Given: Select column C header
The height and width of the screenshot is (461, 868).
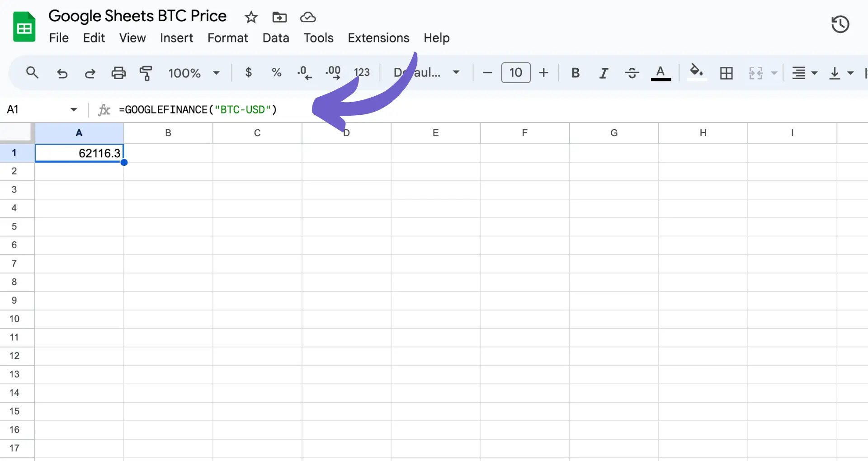Looking at the screenshot, I should click(257, 133).
